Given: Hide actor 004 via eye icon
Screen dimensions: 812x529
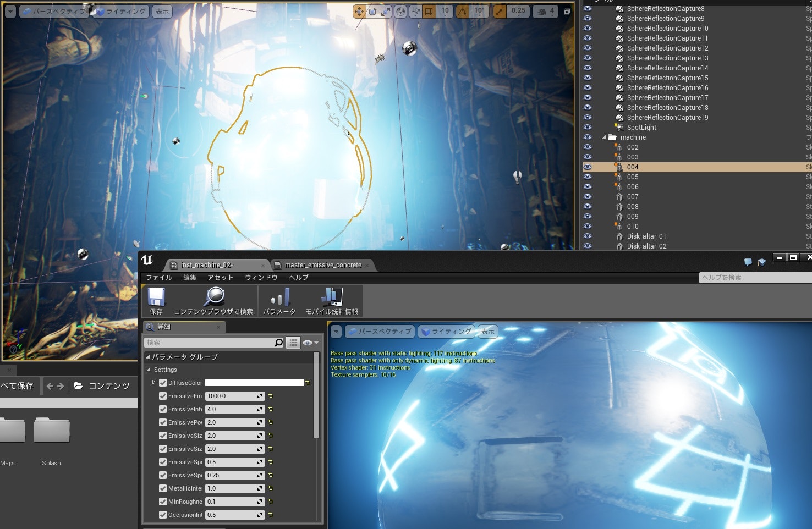Looking at the screenshot, I should 588,167.
